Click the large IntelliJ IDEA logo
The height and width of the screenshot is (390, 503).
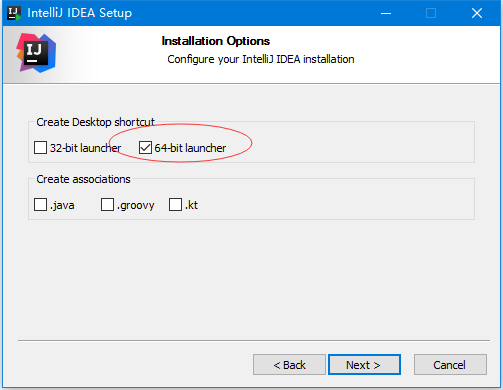click(x=36, y=53)
